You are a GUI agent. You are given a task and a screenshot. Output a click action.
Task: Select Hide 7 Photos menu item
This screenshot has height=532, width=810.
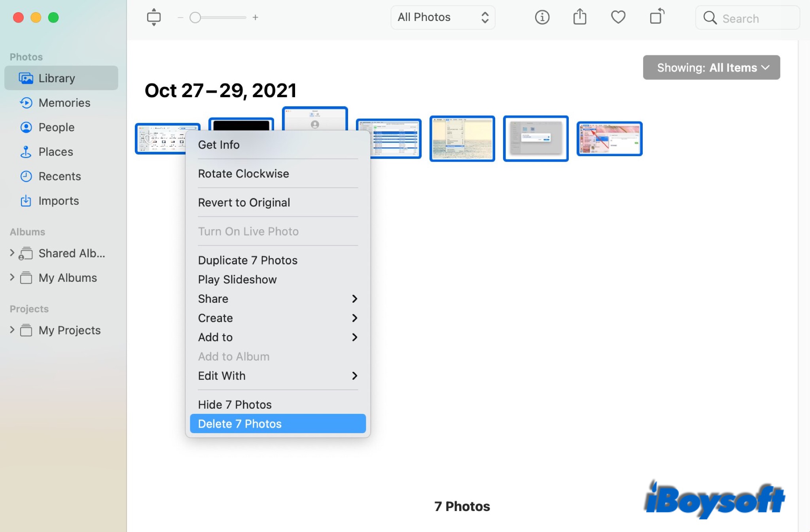pyautogui.click(x=235, y=404)
